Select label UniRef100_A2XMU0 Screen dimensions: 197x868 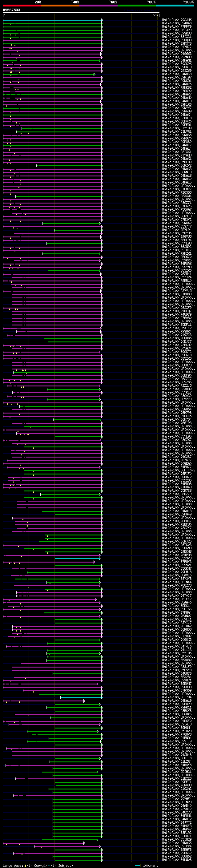coord(177,389)
